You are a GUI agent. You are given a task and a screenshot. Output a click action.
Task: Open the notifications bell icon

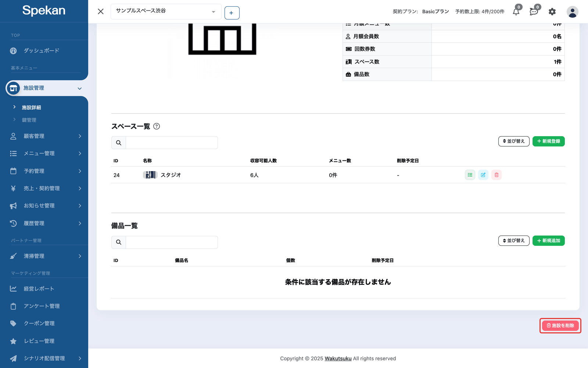[x=516, y=12]
